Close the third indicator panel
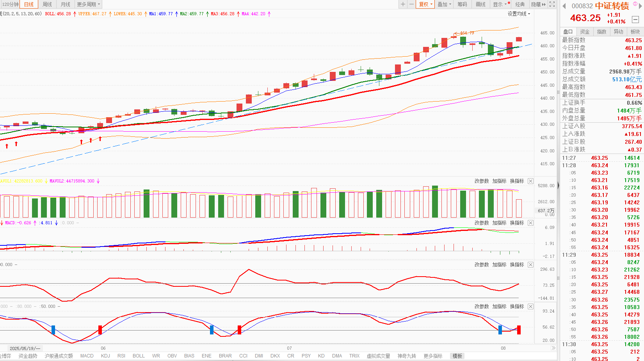This screenshot has width=644, height=361. coord(530,264)
